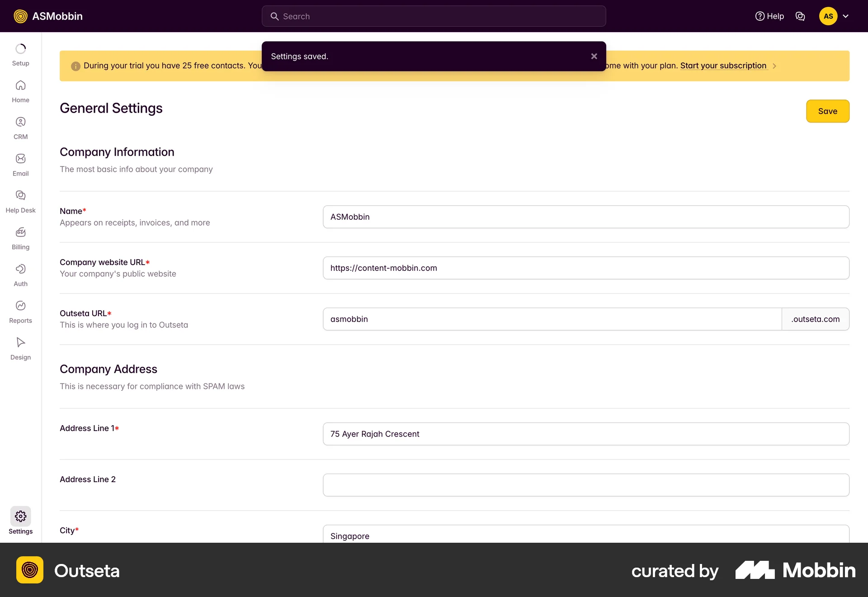The height and width of the screenshot is (597, 868).
Task: Go to Help Desk from the sidebar
Action: 20,201
